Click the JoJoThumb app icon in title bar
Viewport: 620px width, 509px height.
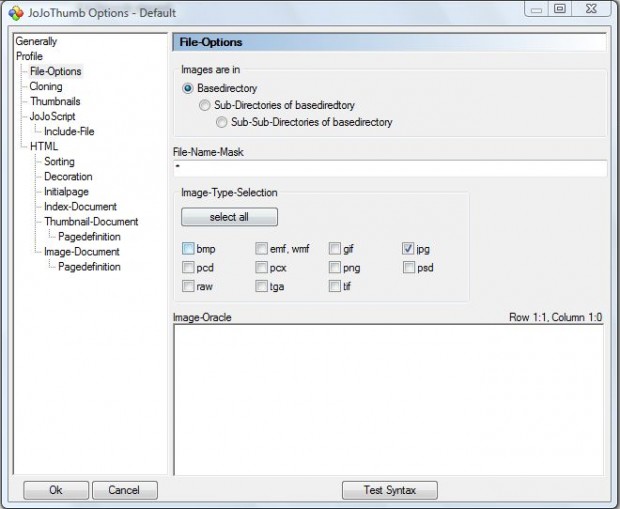pos(16,13)
